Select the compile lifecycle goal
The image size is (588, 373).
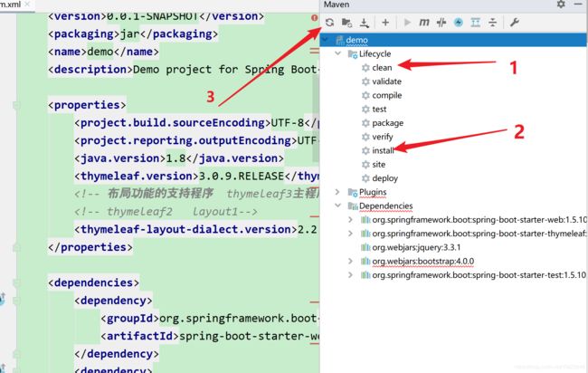(x=387, y=95)
